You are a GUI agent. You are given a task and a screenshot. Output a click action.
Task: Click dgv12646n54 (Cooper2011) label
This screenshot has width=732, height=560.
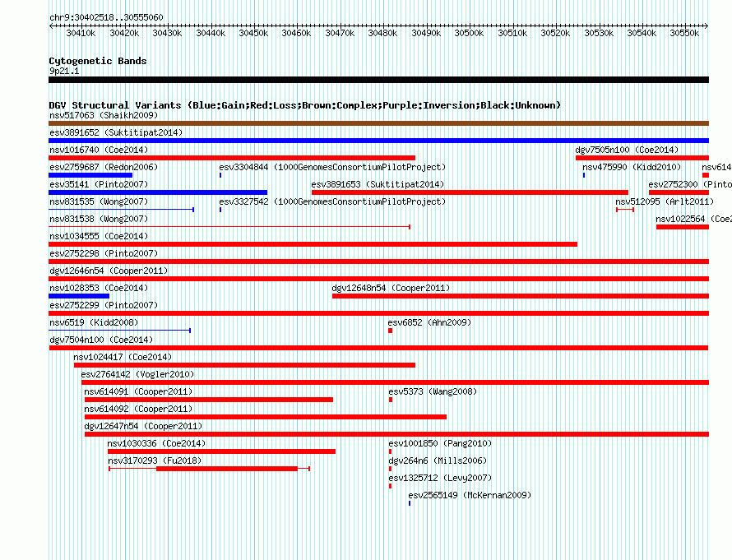pos(109,271)
